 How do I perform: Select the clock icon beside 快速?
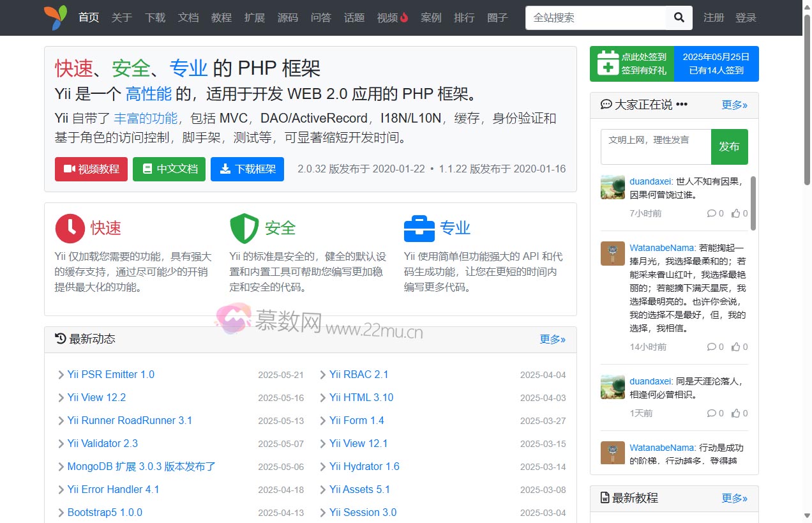pyautogui.click(x=69, y=227)
